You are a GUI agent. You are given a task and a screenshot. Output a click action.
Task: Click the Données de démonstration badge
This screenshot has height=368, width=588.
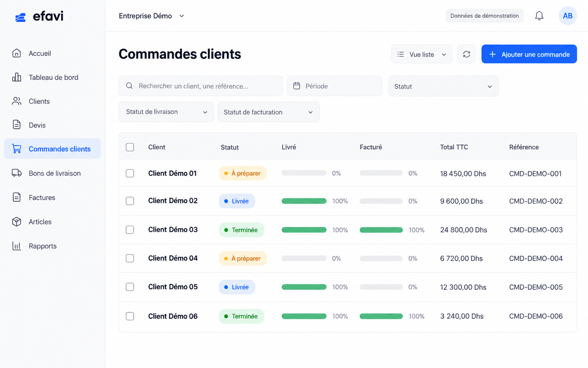coord(485,16)
